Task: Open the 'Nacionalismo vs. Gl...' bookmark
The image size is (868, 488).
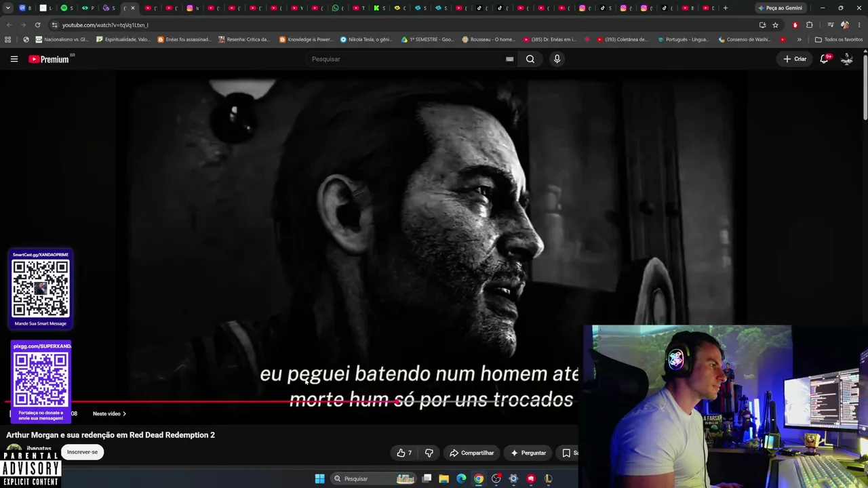Action: pyautogui.click(x=62, y=39)
